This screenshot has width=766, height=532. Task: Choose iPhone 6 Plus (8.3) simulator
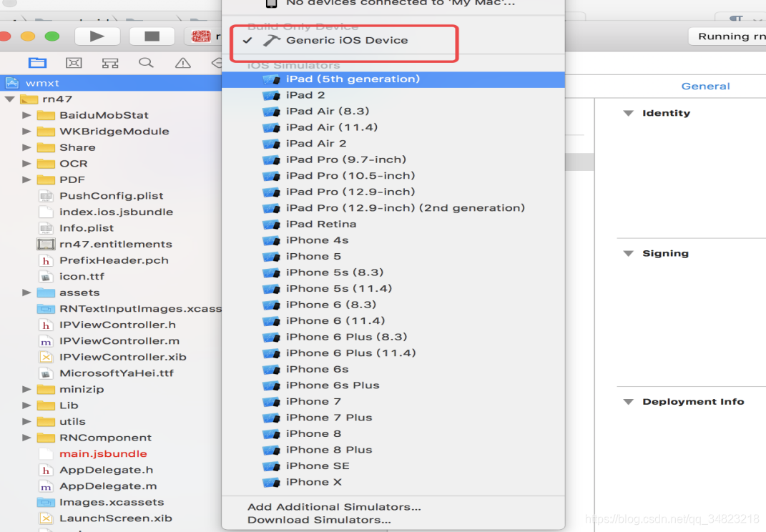[x=393, y=337]
